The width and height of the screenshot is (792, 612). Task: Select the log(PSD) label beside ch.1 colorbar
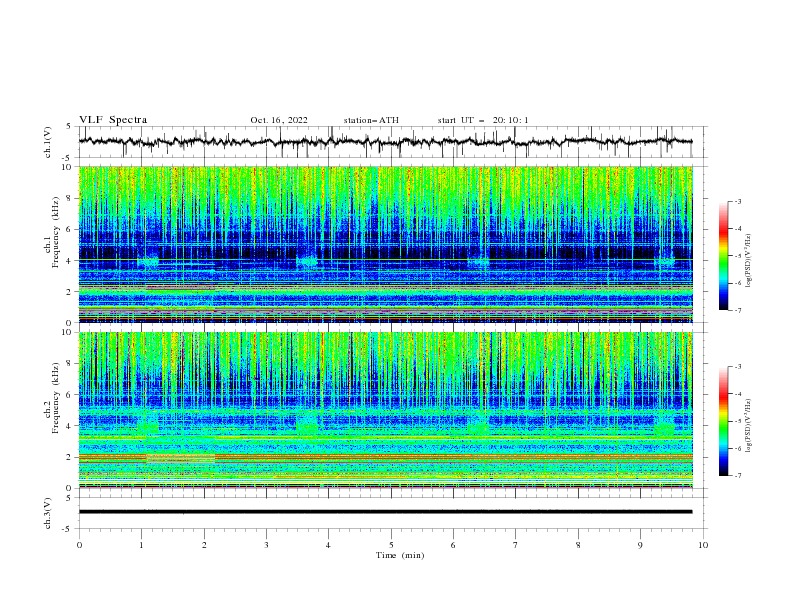click(x=748, y=261)
